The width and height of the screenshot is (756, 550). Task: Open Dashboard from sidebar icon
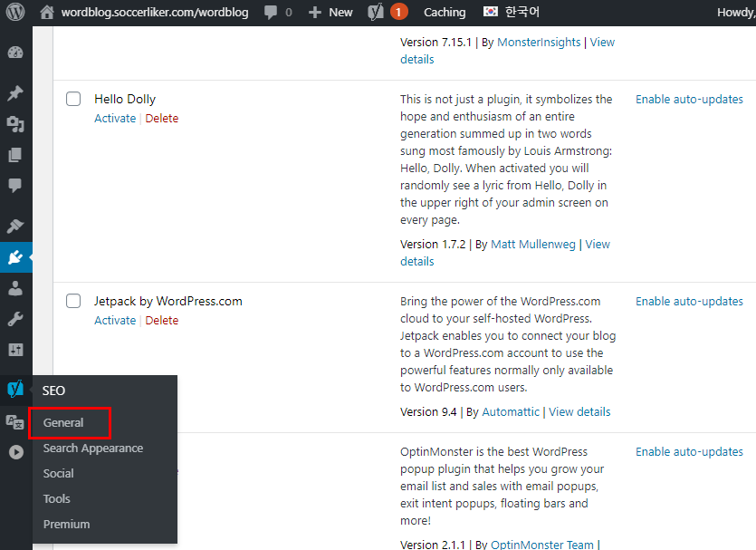(x=15, y=53)
